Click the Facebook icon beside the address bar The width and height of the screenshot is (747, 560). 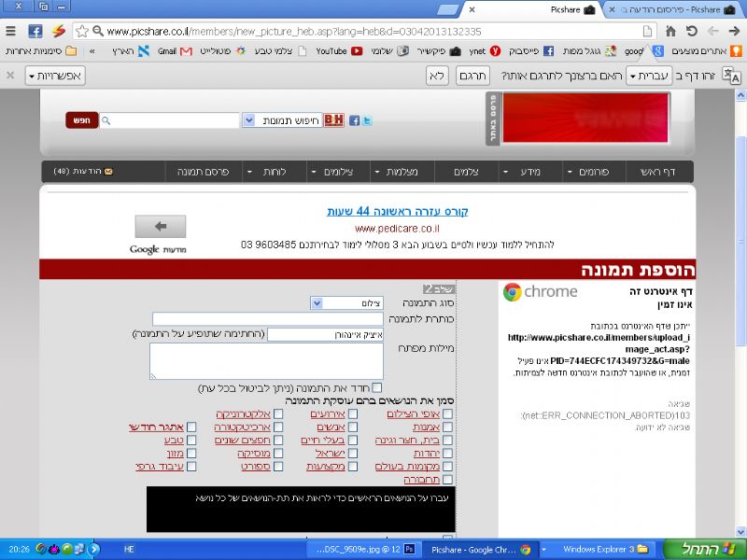coord(35,31)
